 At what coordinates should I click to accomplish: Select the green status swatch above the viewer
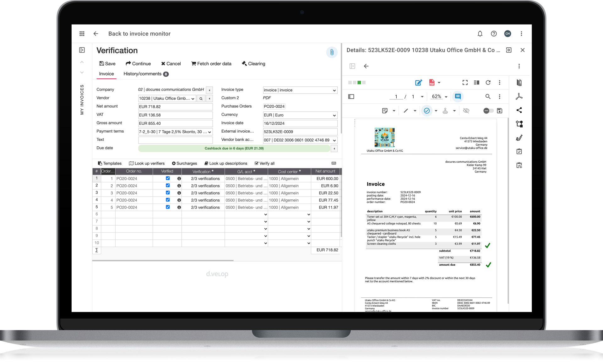click(359, 83)
